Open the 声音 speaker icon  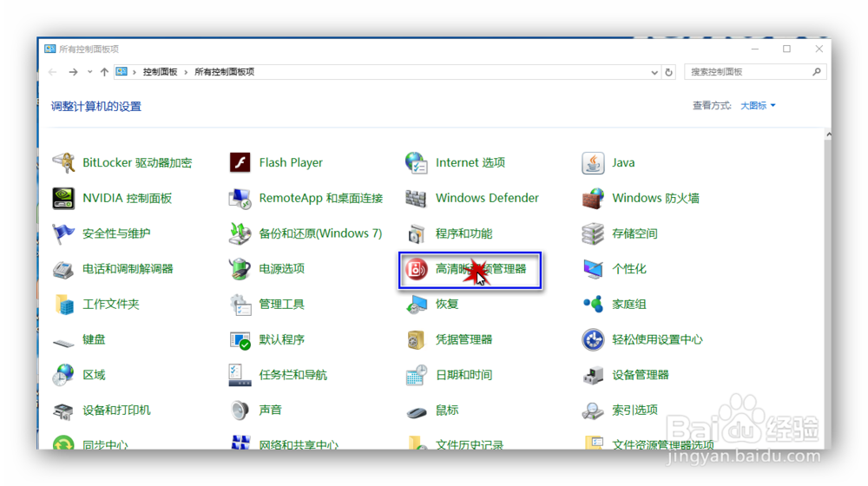coord(240,410)
